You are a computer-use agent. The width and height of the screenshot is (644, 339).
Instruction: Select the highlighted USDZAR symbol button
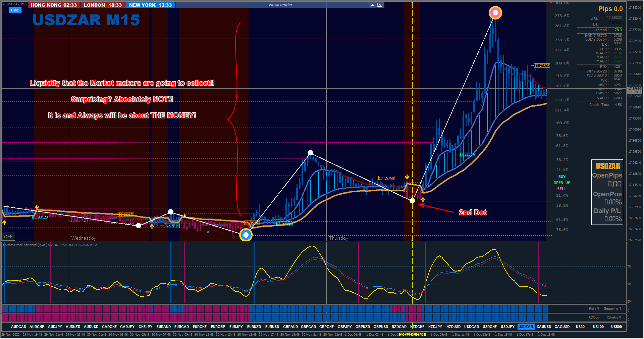tap(526, 327)
